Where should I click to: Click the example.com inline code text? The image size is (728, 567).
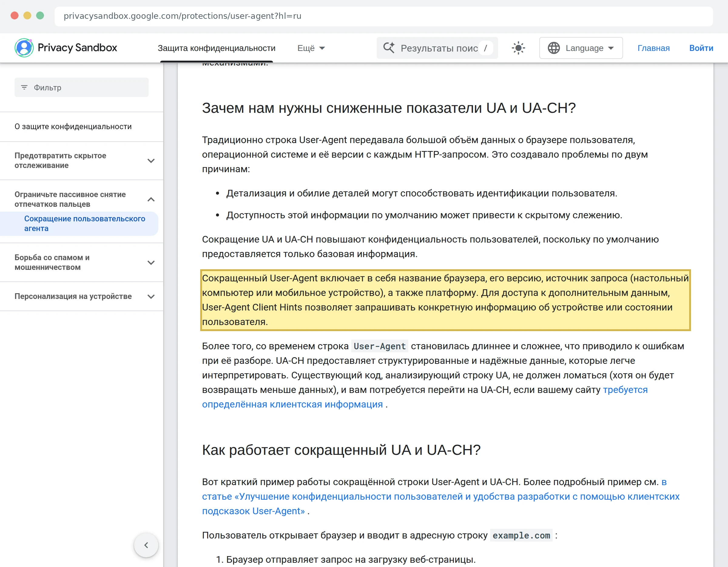521,535
